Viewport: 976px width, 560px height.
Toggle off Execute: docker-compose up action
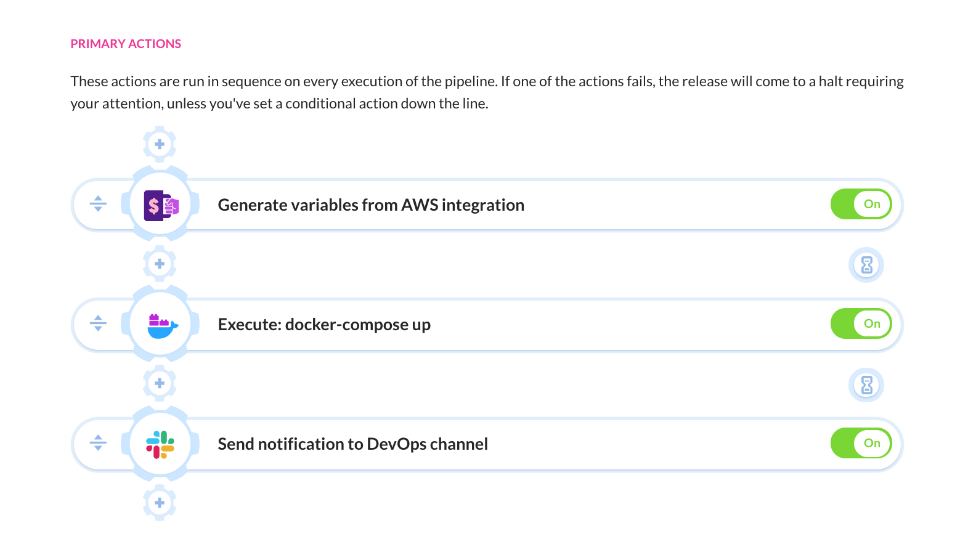point(861,323)
